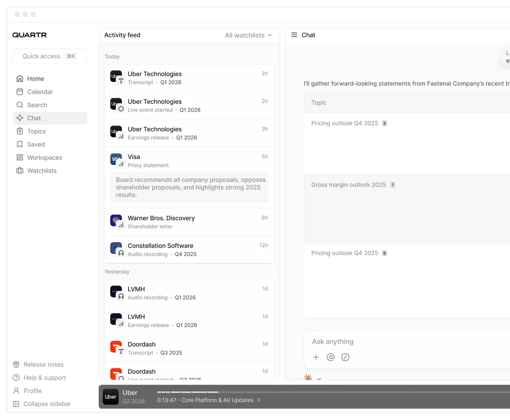510x420 pixels.
Task: Expand the model selector chevron below chat input
Action: pos(319,378)
